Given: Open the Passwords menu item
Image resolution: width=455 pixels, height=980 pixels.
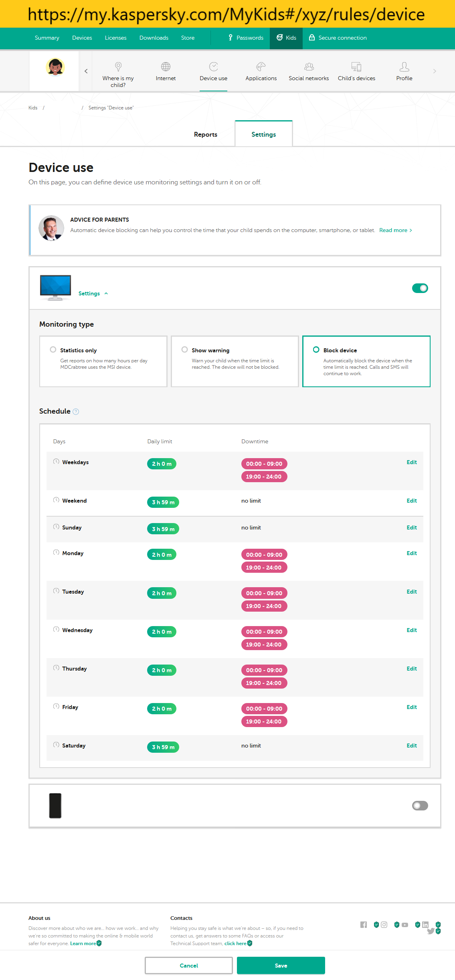Looking at the screenshot, I should click(x=246, y=38).
